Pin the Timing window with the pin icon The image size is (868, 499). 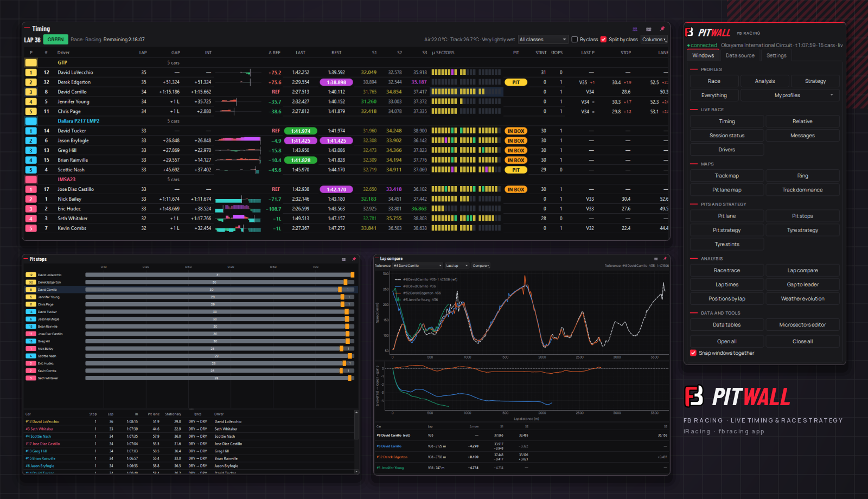662,29
